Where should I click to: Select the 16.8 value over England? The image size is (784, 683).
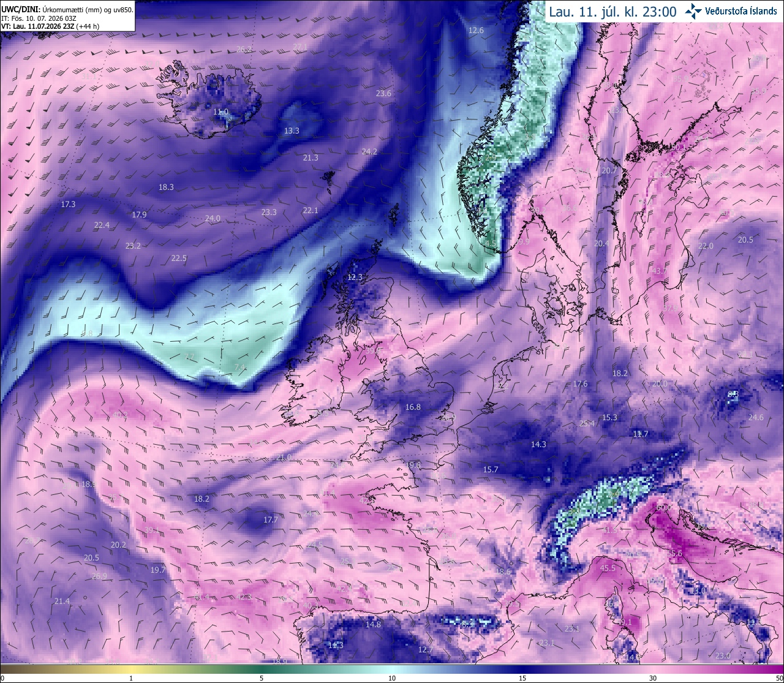[413, 407]
